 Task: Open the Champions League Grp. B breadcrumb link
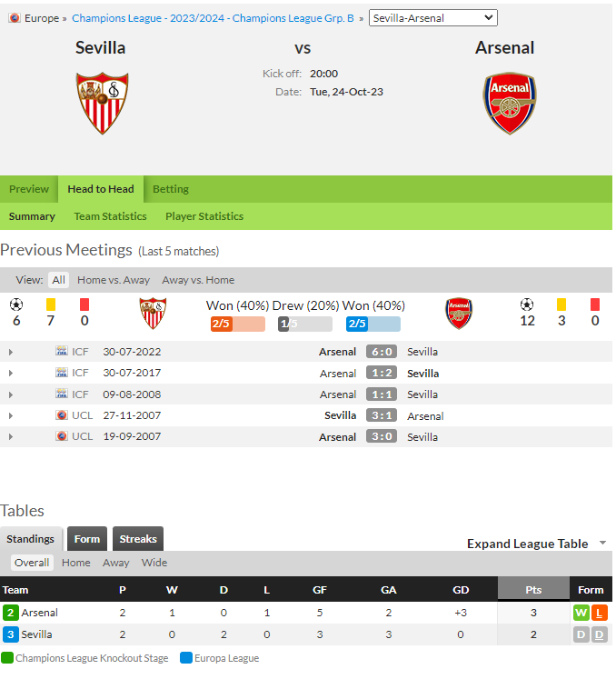(x=213, y=18)
